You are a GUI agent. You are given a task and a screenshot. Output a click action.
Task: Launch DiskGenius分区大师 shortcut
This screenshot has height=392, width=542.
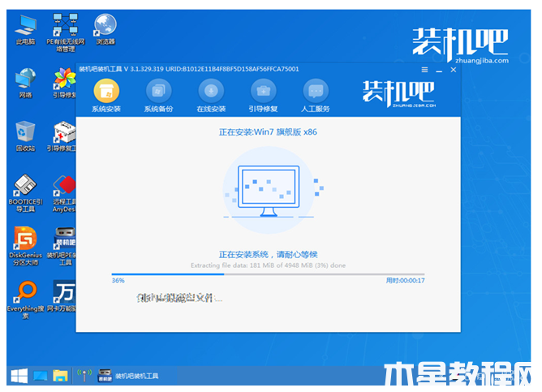point(26,246)
